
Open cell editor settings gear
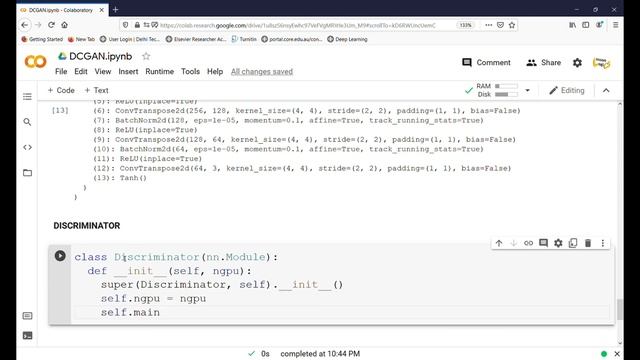[x=558, y=243]
